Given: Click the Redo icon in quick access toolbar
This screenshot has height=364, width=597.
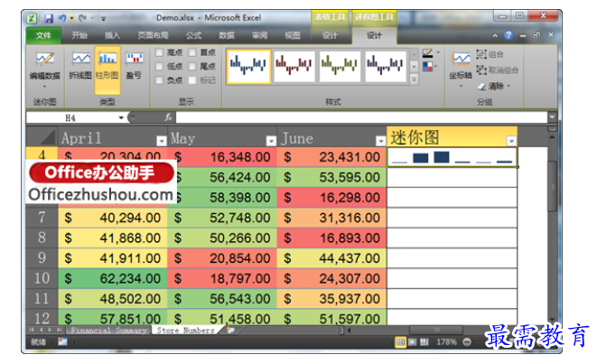Looking at the screenshot, I should coord(82,18).
